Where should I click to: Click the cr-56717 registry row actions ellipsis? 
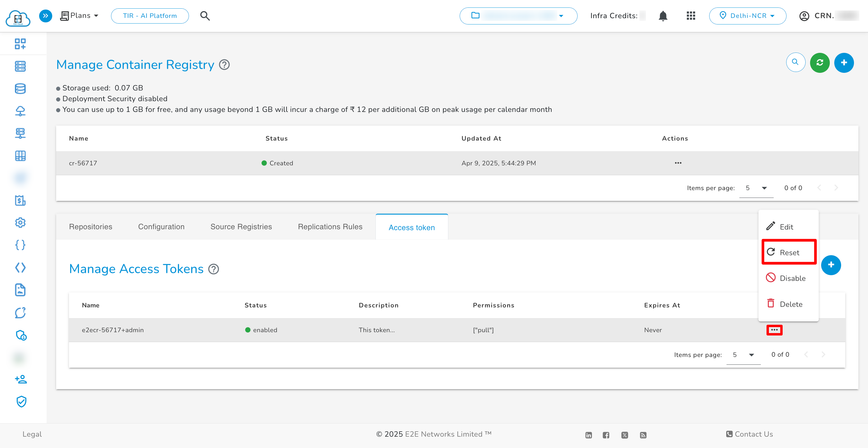678,163
